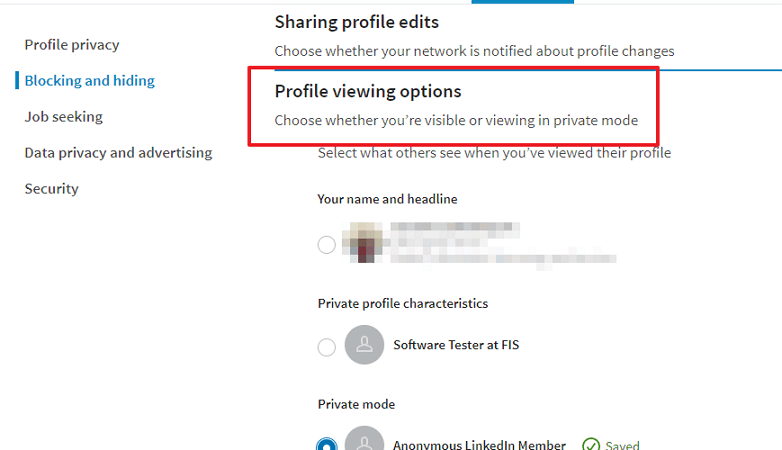Viewport: 782px width, 450px height.
Task: Click the Choose whether your network is notified text
Action: (474, 51)
